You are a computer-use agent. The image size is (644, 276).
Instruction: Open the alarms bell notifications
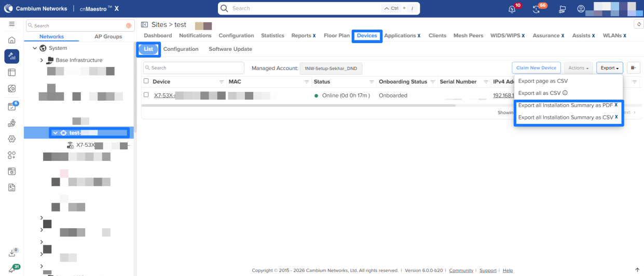pos(512,9)
